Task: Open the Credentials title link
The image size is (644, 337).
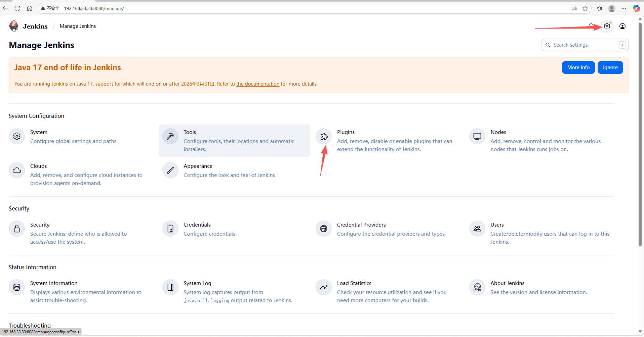Action: tap(197, 225)
